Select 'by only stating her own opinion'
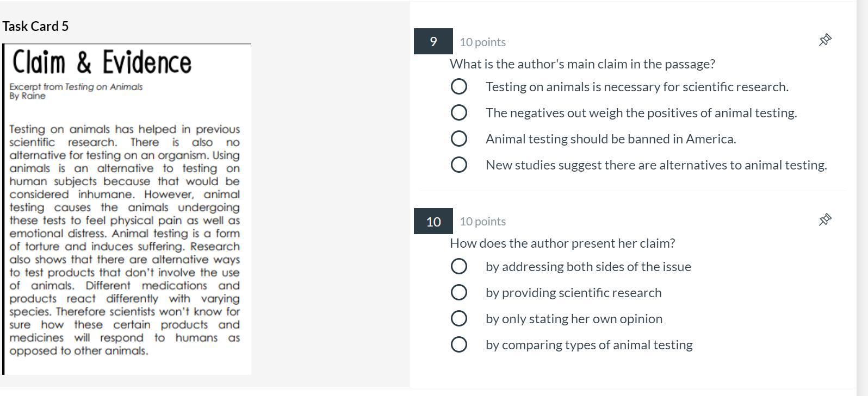The image size is (868, 396). pos(459,318)
